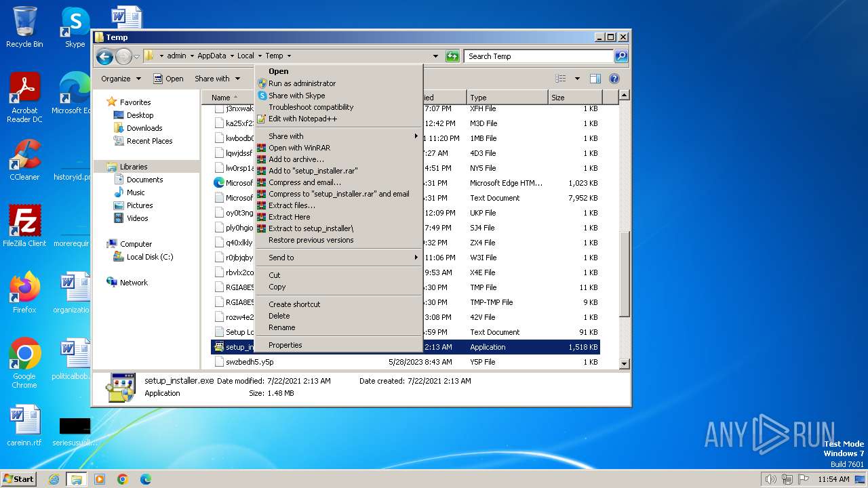
Task: Open Explorer help question mark icon
Action: [614, 79]
